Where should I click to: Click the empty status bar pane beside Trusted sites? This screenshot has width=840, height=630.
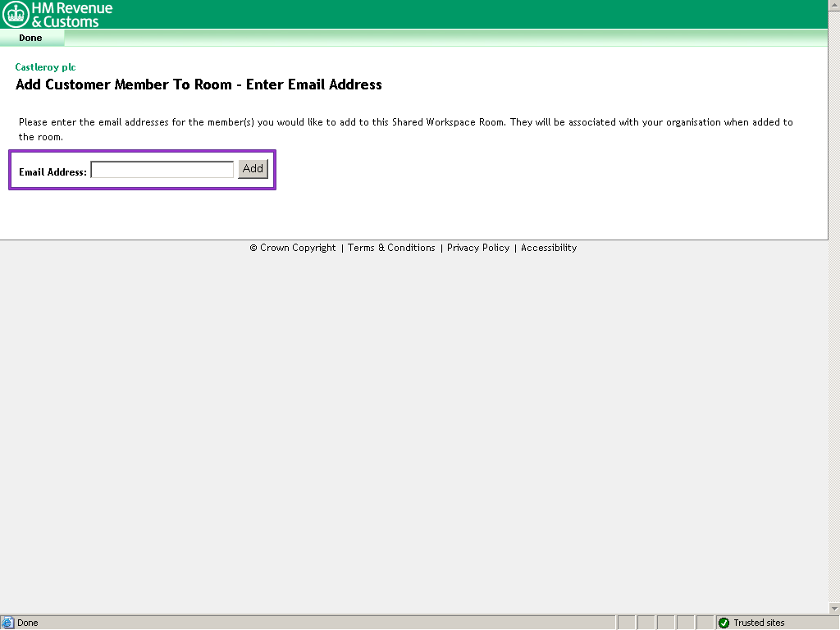coord(705,623)
